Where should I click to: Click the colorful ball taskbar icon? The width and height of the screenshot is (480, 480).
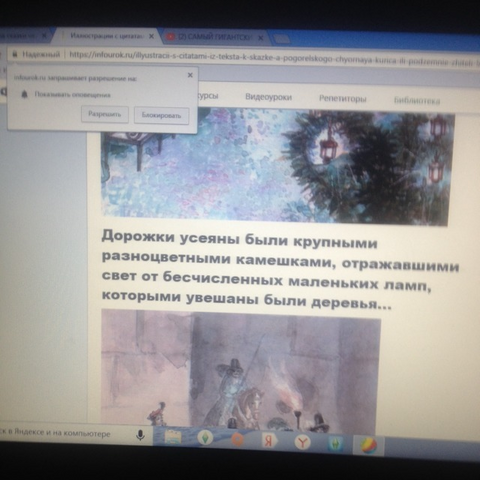369,446
